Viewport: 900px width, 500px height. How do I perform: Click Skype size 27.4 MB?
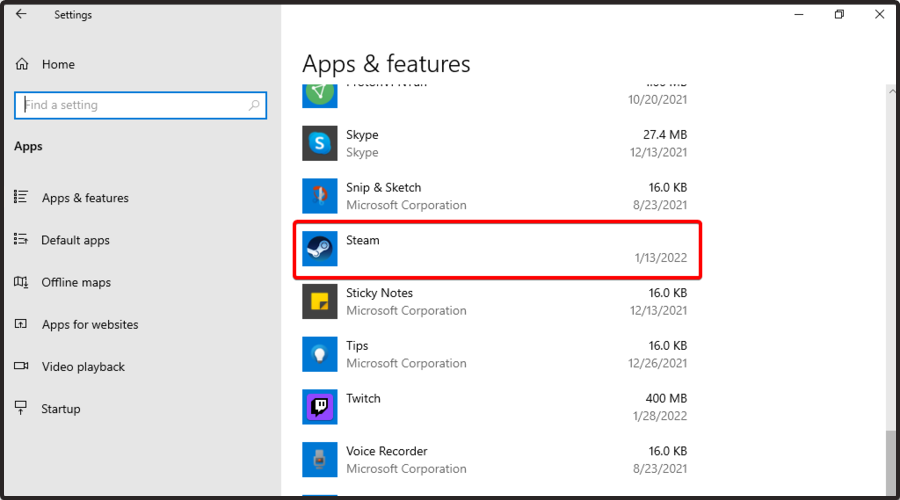665,134
